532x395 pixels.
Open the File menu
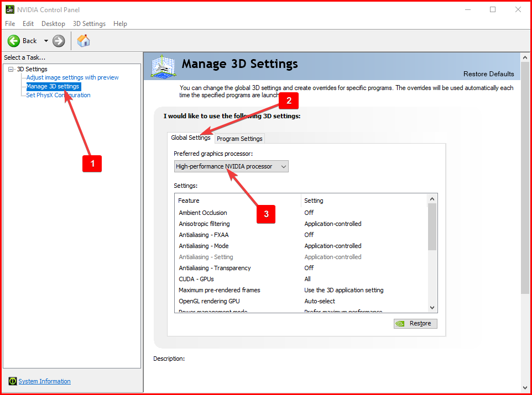coord(10,24)
